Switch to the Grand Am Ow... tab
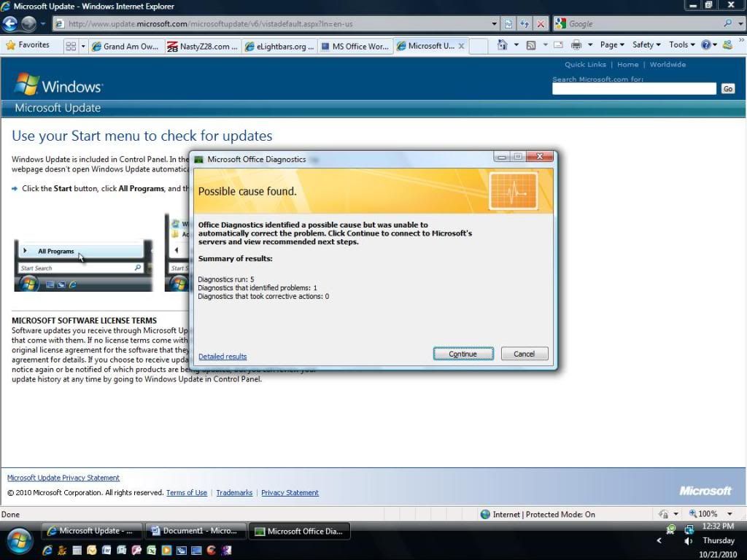The width and height of the screenshot is (747, 560). (x=126, y=46)
